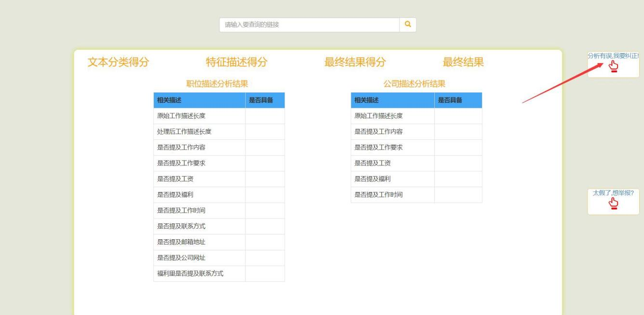Select 是否提及工作要求 in 公司描述 table
644x315 pixels.
pyautogui.click(x=416, y=148)
